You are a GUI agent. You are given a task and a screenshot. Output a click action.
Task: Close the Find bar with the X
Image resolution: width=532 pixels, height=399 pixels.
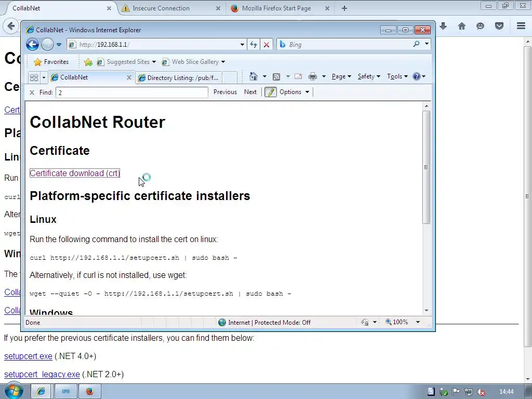(x=32, y=92)
